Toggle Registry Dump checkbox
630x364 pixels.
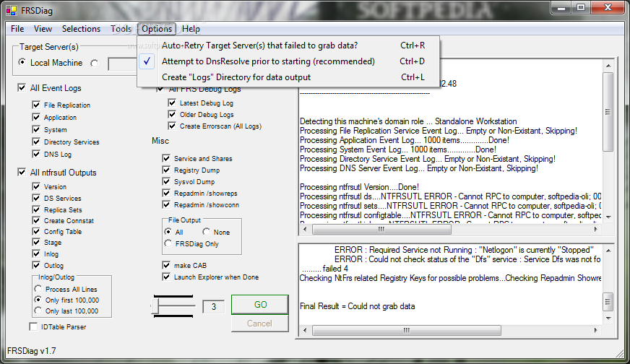click(166, 170)
